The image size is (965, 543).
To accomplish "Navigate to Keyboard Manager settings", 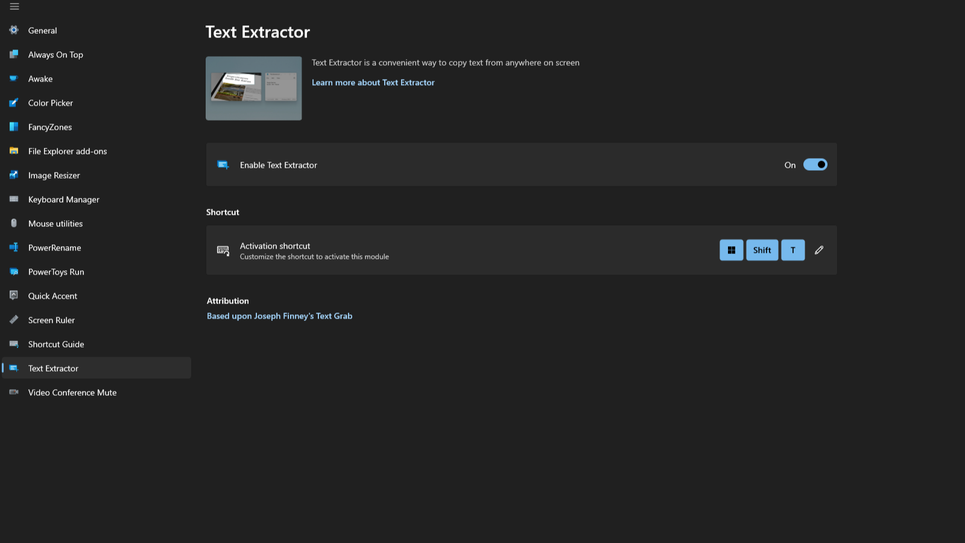I will (x=63, y=199).
